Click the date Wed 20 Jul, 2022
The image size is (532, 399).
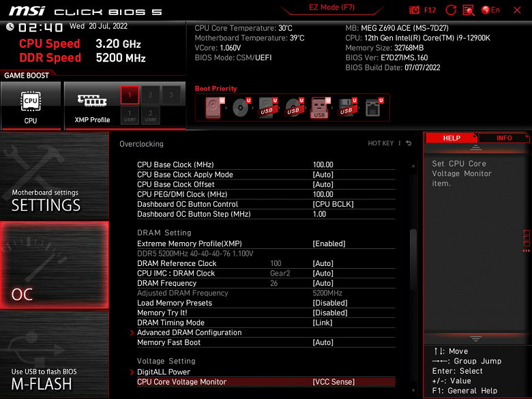point(98,26)
